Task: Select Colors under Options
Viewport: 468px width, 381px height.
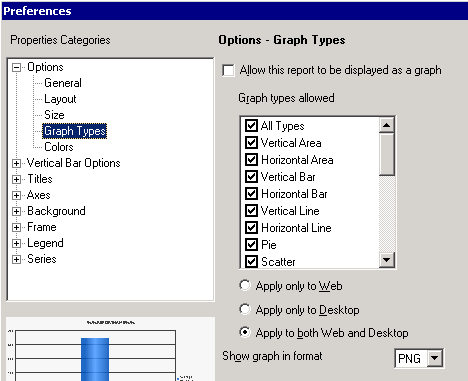Action: [59, 147]
